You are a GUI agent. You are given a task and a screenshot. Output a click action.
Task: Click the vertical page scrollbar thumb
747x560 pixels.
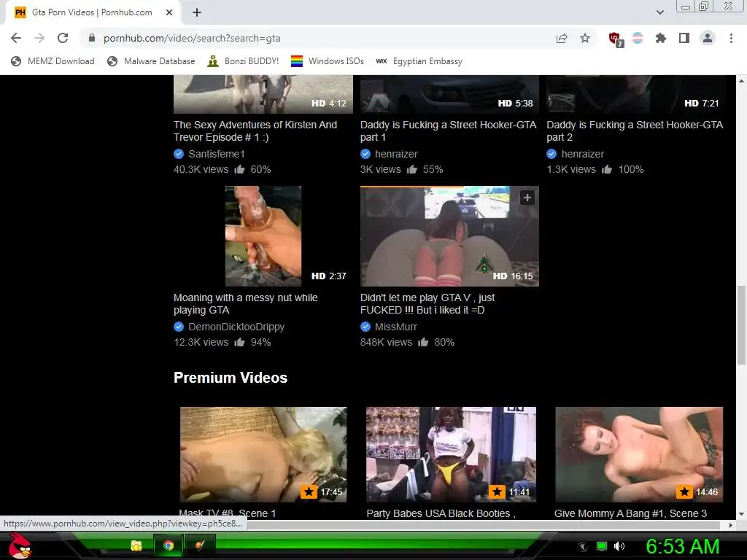coord(741,324)
